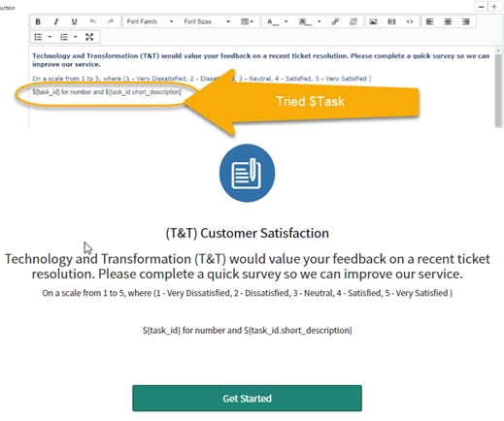Click the ${task_id} variable line in the editor
504x421 pixels.
pos(107,92)
